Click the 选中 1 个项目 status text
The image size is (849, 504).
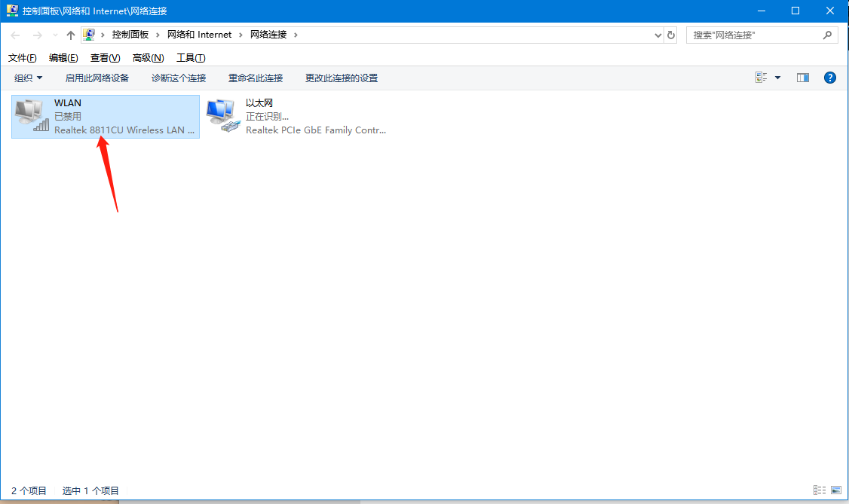pyautogui.click(x=90, y=490)
